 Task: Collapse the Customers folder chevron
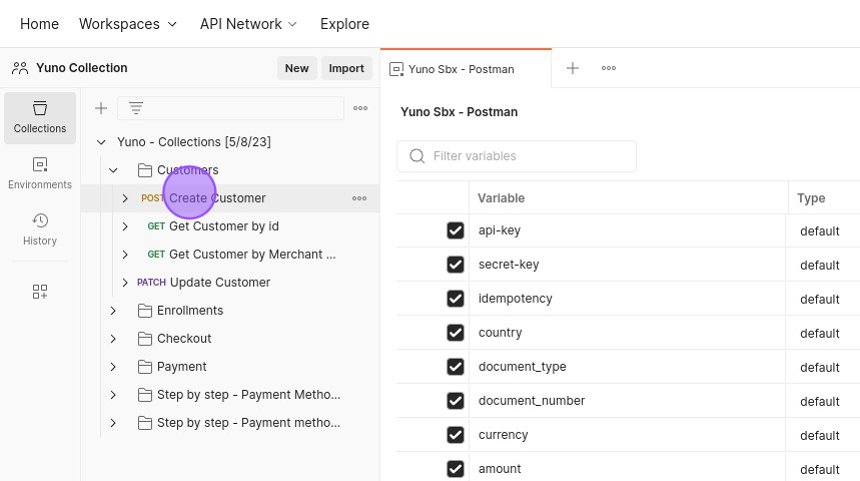pyautogui.click(x=113, y=170)
